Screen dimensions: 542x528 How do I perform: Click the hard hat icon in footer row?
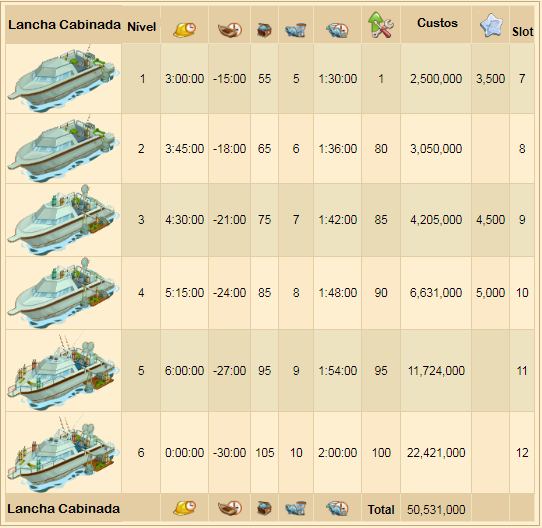pyautogui.click(x=184, y=508)
